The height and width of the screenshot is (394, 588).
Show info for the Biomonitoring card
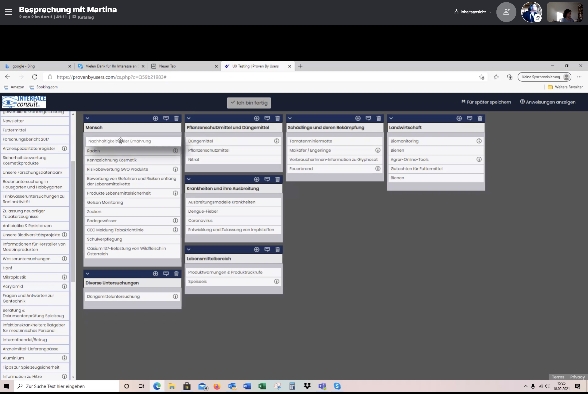[x=479, y=141]
